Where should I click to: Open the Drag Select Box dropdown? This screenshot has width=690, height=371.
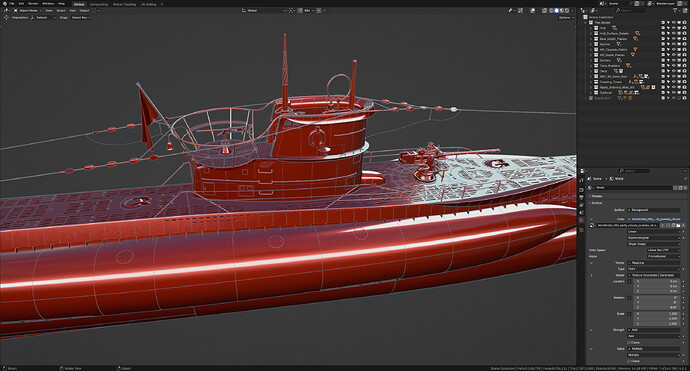coord(81,18)
